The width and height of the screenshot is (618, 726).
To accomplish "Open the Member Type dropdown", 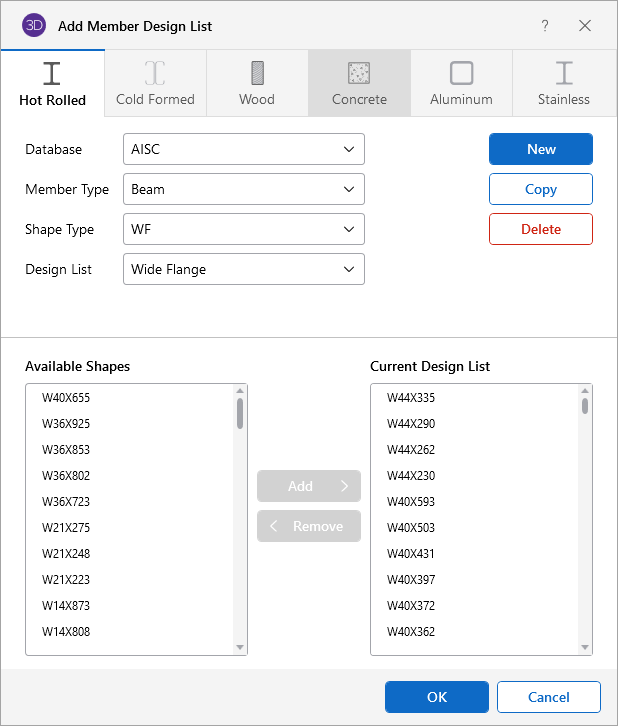I will coord(243,189).
